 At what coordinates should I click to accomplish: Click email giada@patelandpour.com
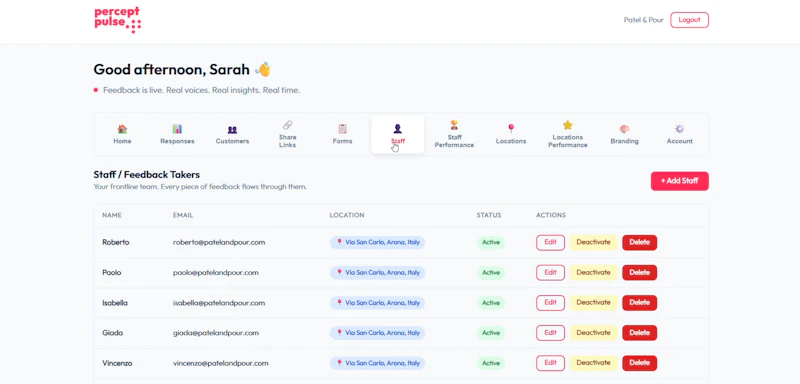click(216, 333)
